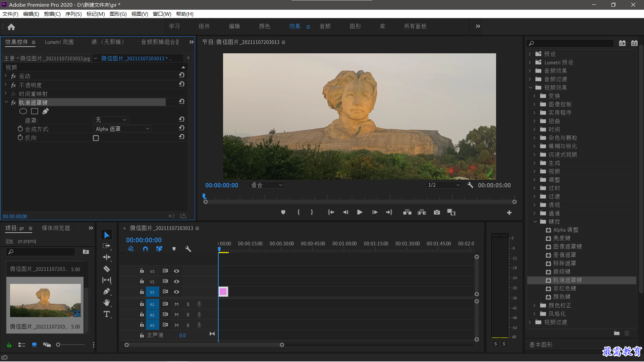Viewport: 644px width, 362px height.
Task: Switch to 颜色 workspace
Action: (x=265, y=26)
